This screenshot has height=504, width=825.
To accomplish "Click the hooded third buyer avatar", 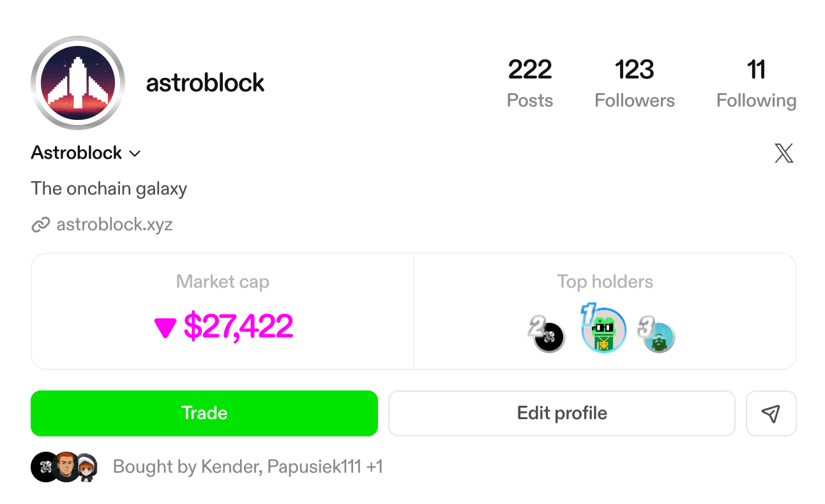I will (87, 468).
